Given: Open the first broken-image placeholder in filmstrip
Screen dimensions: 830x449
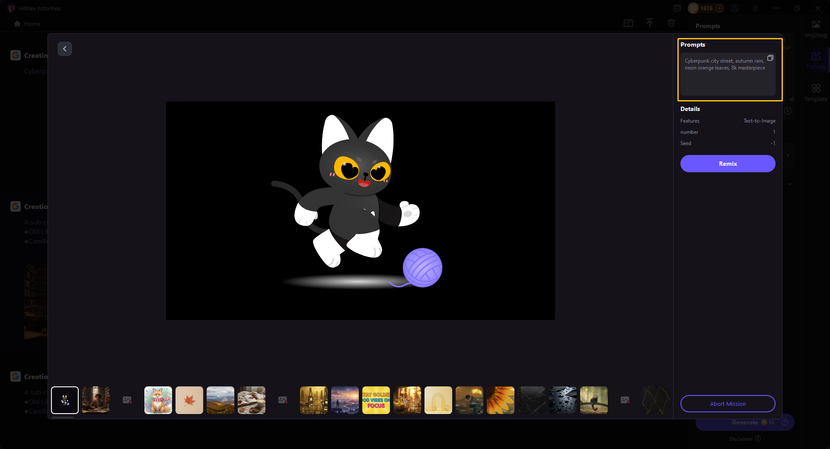Looking at the screenshot, I should [127, 400].
